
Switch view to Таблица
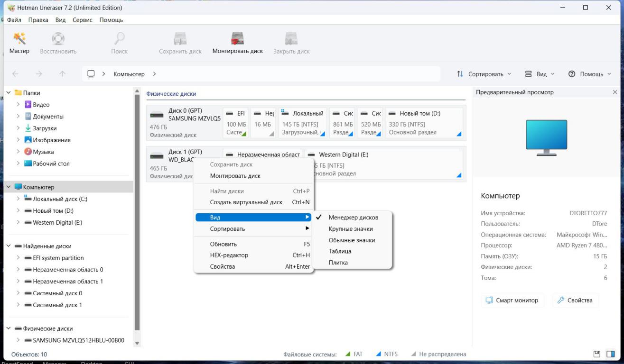click(340, 251)
